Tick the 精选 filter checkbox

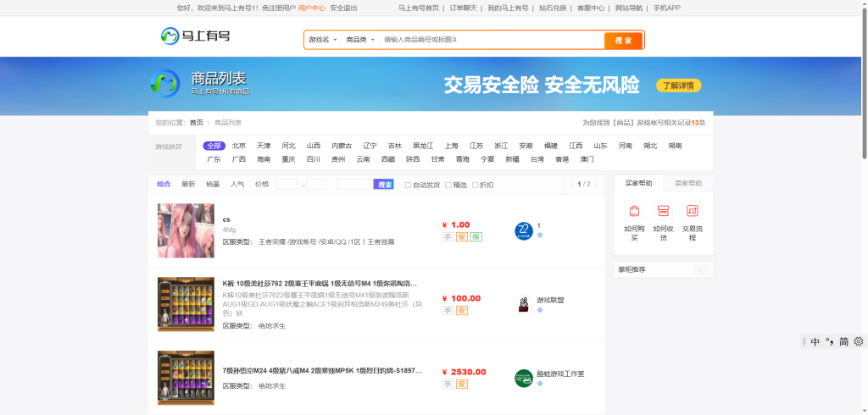(x=448, y=185)
